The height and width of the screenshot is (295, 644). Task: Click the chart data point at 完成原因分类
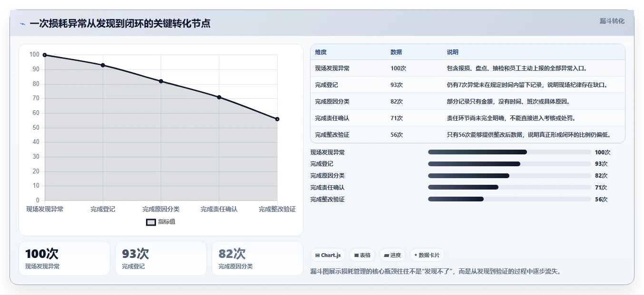(x=161, y=81)
